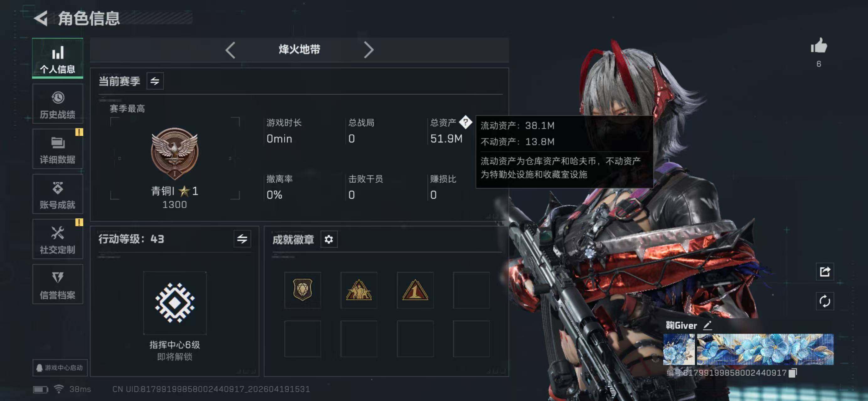Open the 账号成就 achievements tab

[58, 194]
